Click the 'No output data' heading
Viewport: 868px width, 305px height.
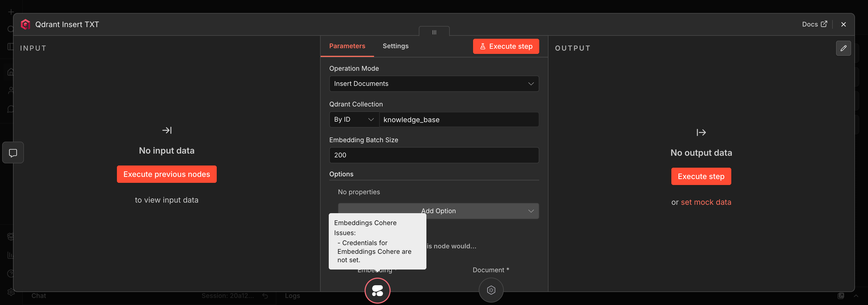(701, 153)
